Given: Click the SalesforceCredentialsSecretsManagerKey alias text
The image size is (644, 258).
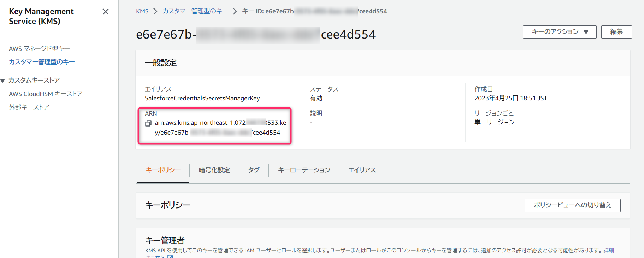Looking at the screenshot, I should [202, 98].
